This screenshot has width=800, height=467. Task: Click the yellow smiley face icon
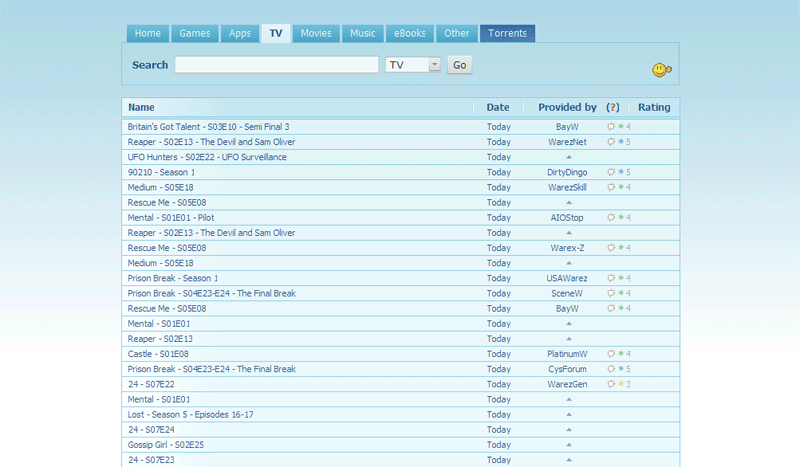(x=660, y=70)
